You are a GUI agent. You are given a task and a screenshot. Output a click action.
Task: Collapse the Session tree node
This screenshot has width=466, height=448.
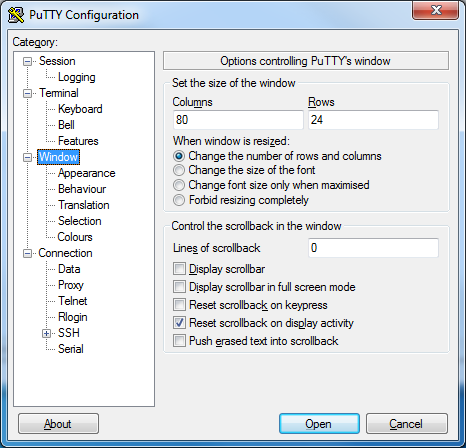27,61
